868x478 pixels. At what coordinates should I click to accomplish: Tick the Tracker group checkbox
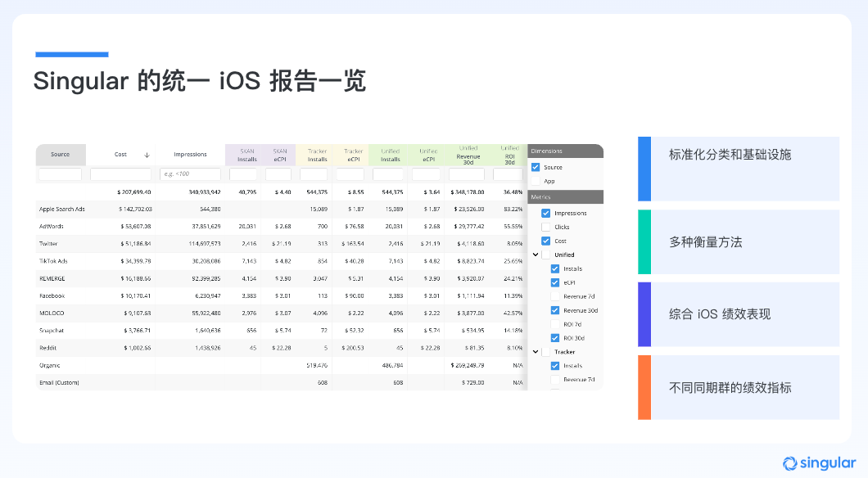click(546, 352)
